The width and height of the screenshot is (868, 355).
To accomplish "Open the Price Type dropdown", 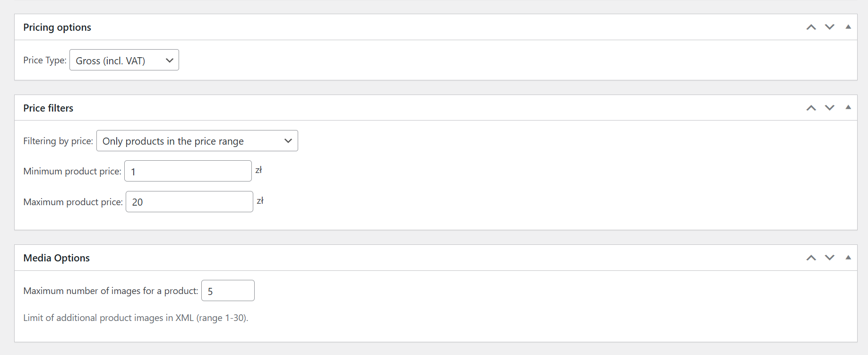I will coord(124,60).
